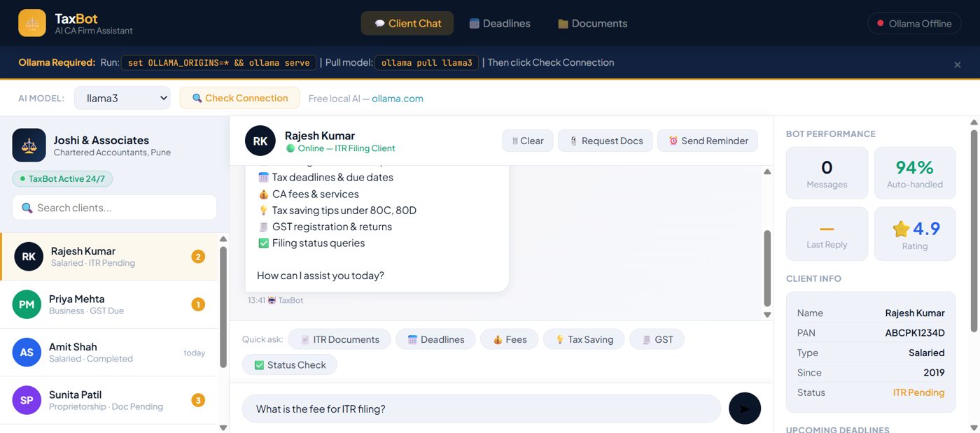
Task: Click the Joshi & Associates firm logo
Action: tap(29, 145)
